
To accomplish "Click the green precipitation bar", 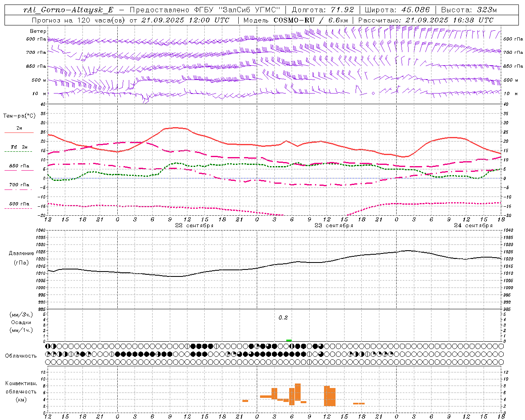I will coord(289,340).
